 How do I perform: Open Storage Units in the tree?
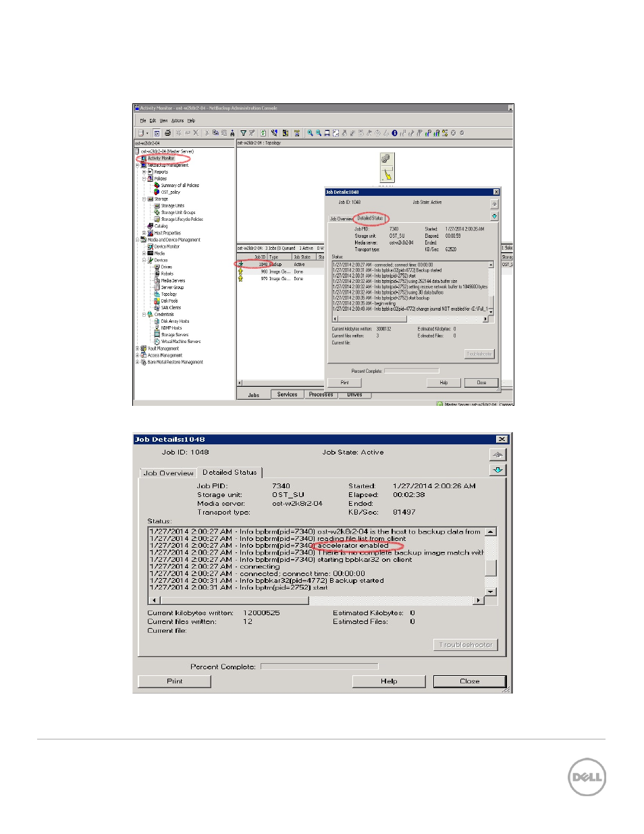tap(172, 205)
